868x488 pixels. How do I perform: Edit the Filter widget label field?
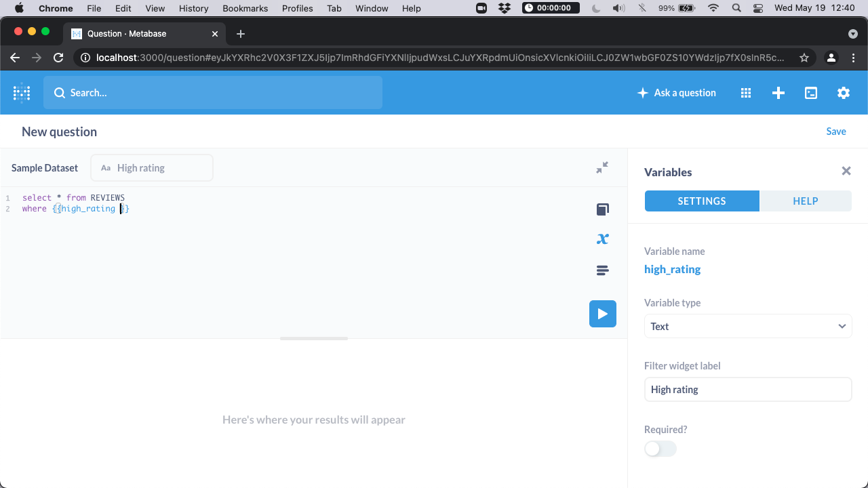click(x=748, y=390)
